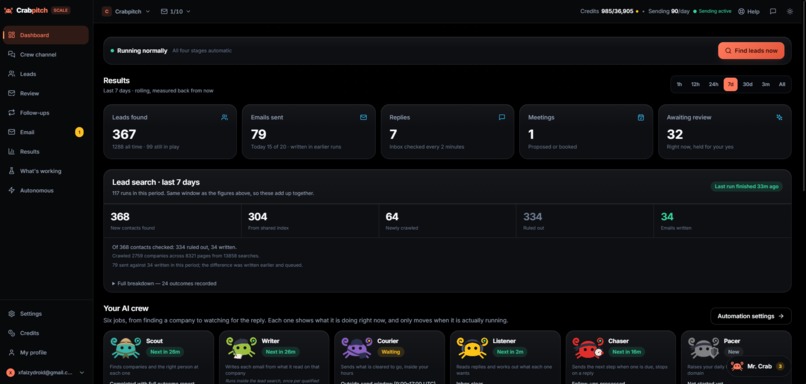Select the 7d time range
This screenshot has width=806, height=384.
pyautogui.click(x=730, y=84)
